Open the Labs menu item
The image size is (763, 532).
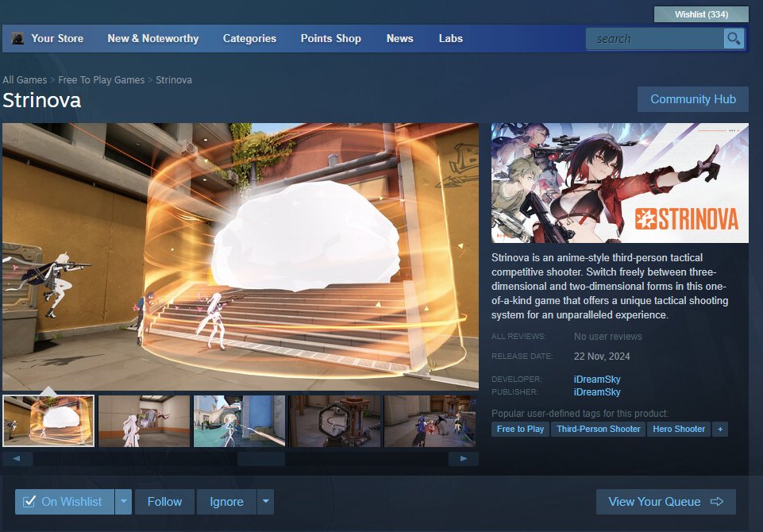[x=451, y=38]
